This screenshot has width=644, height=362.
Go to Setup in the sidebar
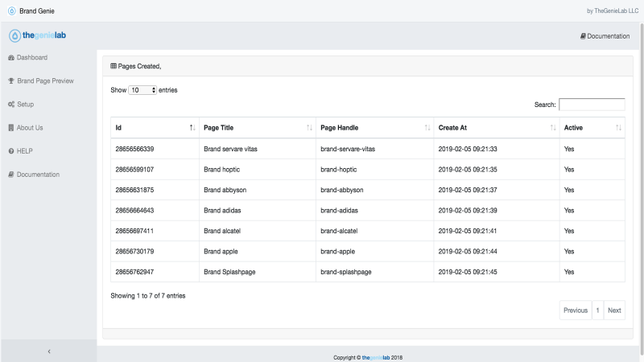coord(26,105)
